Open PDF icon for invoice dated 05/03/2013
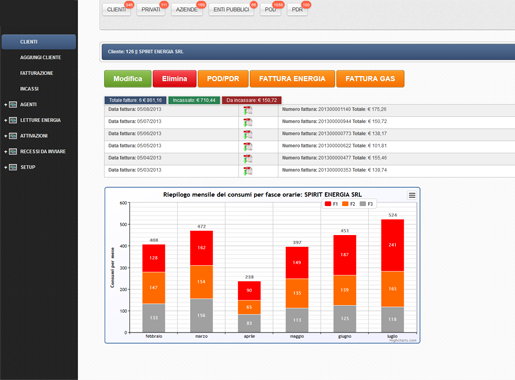This screenshot has width=515, height=380. click(247, 171)
